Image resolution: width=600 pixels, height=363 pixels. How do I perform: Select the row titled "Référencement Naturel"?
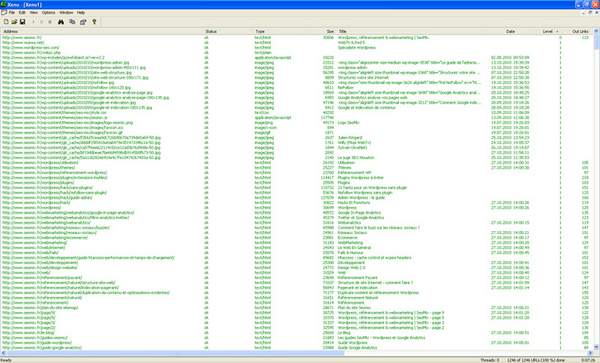297,298
